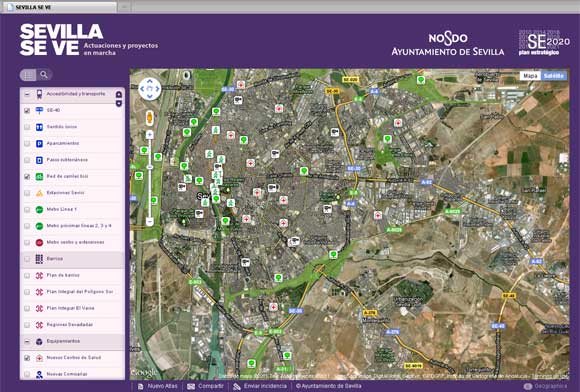Enable the Aparcamientos layer checkbox
The height and width of the screenshot is (392, 580).
click(27, 143)
